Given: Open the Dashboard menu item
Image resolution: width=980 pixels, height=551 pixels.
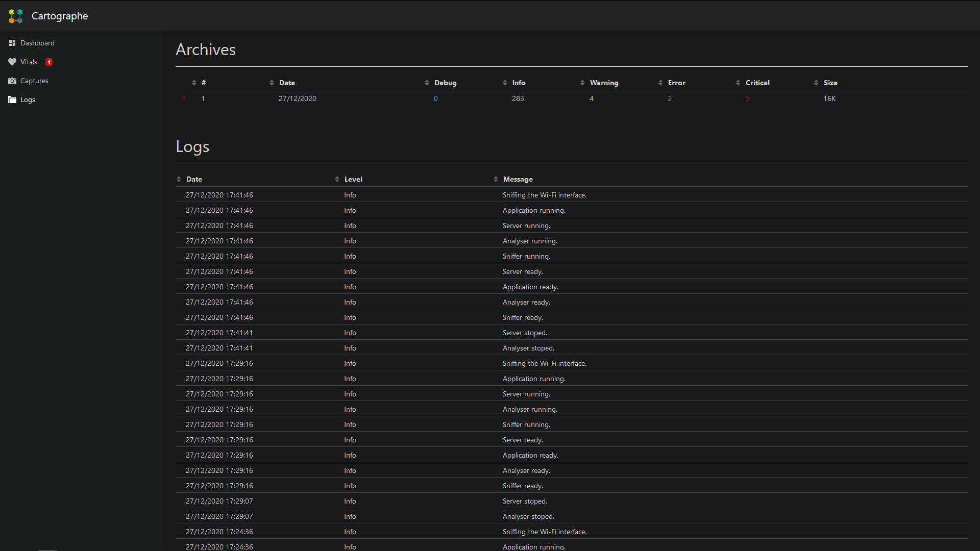Looking at the screenshot, I should 37,43.
